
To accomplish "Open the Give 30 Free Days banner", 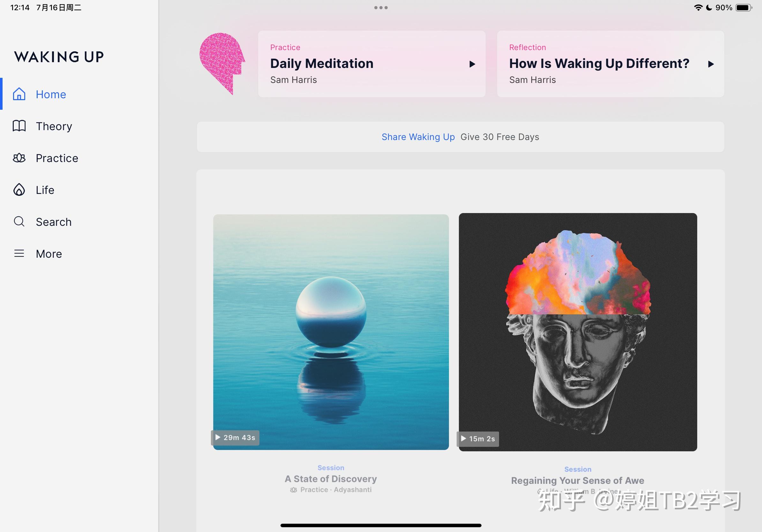I will pos(460,137).
